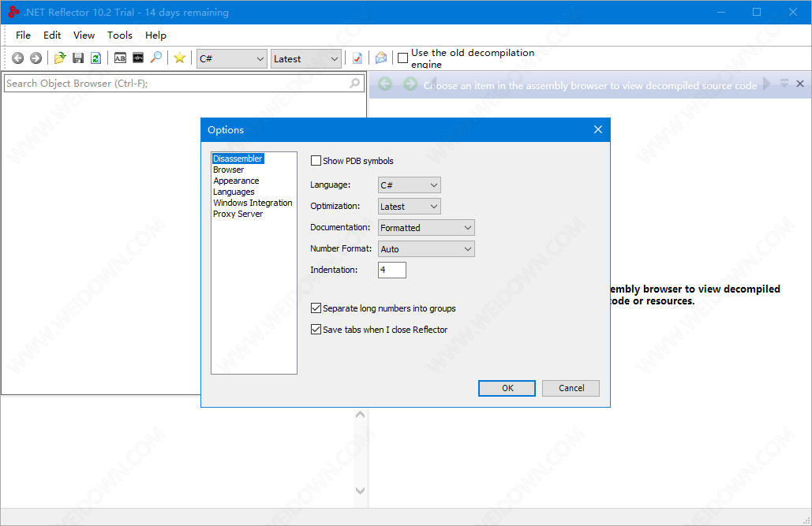The image size is (812, 526).
Task: Open the Number Format Auto dropdown
Action: (426, 249)
